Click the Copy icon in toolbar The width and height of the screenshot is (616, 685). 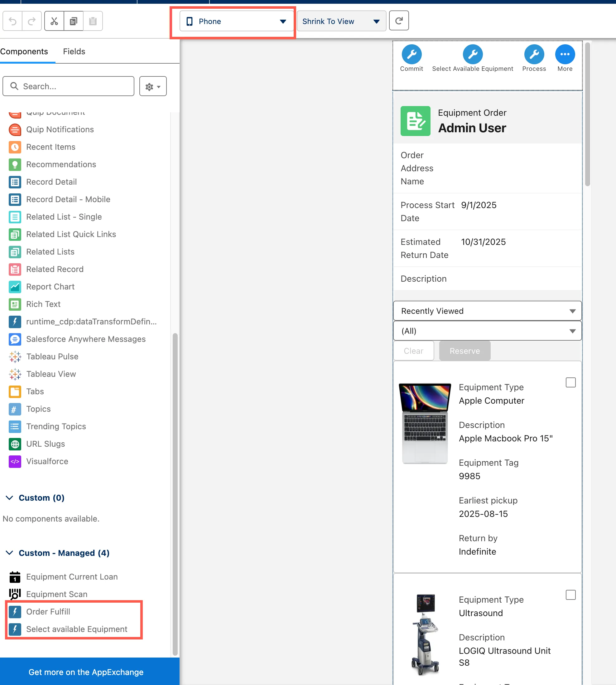pos(74,21)
